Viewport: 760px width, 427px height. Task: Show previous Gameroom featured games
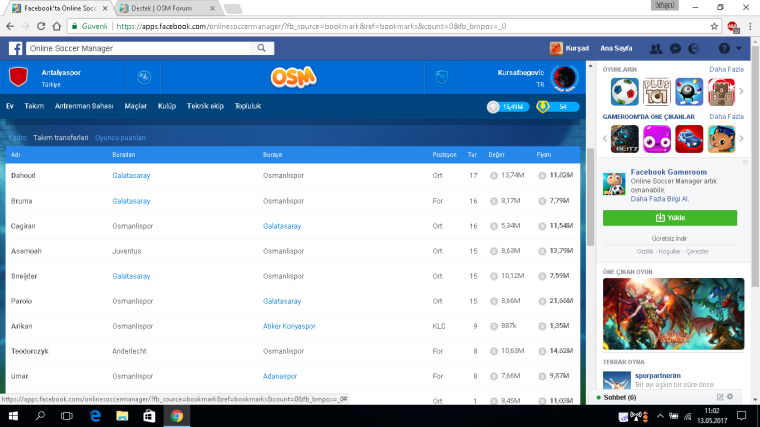coord(605,139)
